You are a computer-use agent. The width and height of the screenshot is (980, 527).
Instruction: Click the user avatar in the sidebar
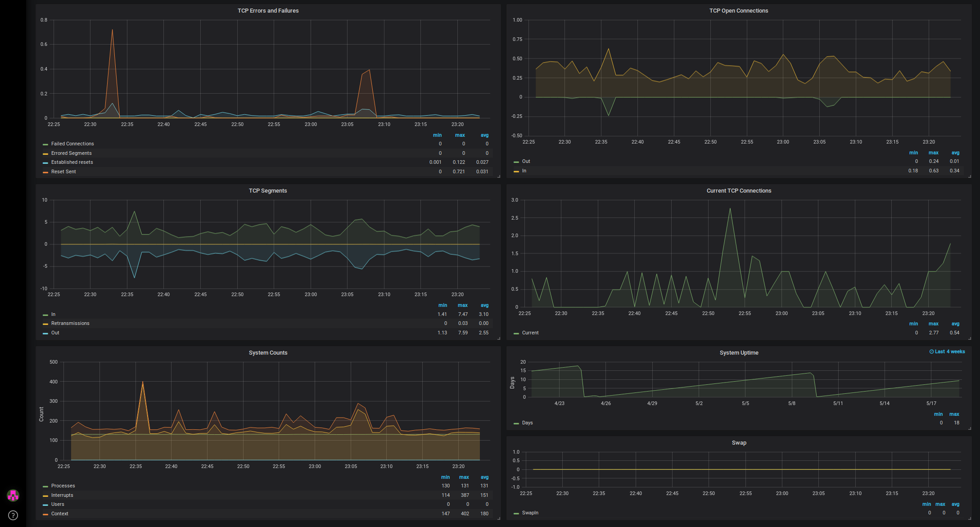[13, 495]
